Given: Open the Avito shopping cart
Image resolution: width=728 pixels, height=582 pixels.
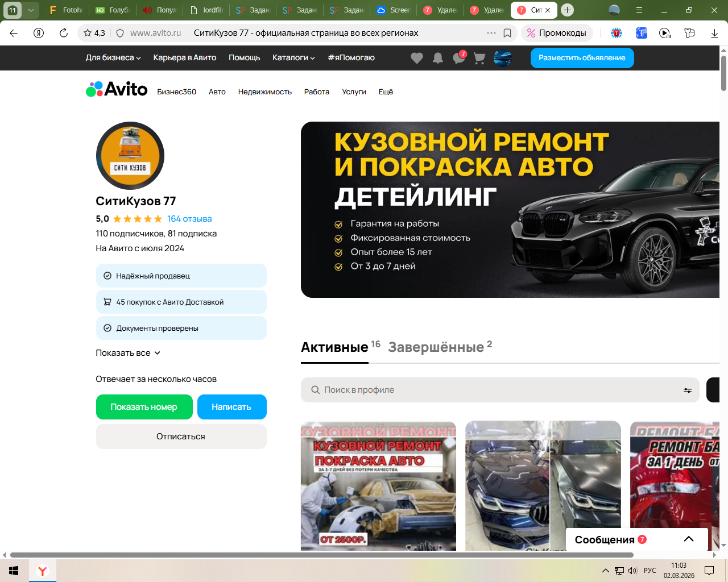Looking at the screenshot, I should [x=479, y=58].
